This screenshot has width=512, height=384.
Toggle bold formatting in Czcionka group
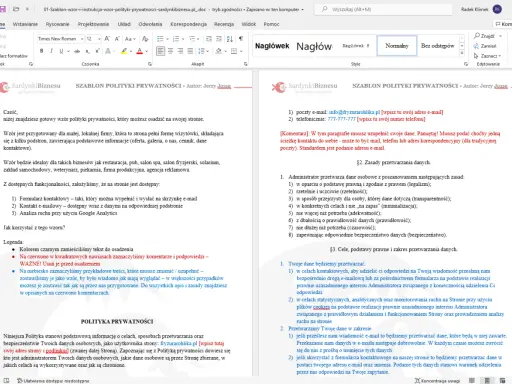tap(41, 51)
